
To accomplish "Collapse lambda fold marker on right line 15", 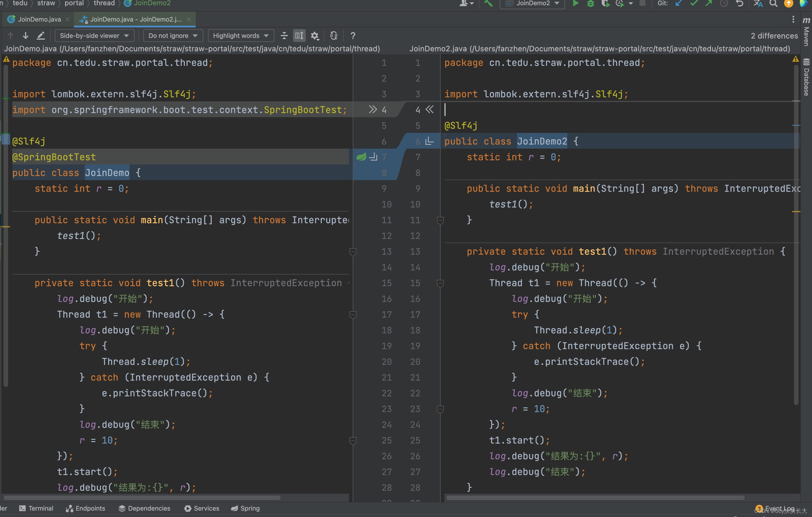I will coord(440,283).
